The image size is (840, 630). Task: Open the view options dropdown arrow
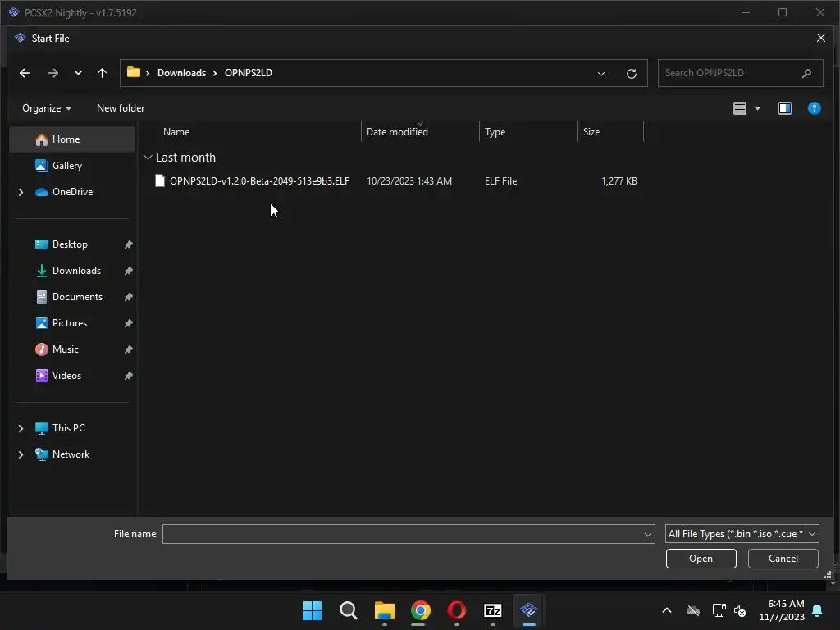pyautogui.click(x=757, y=108)
